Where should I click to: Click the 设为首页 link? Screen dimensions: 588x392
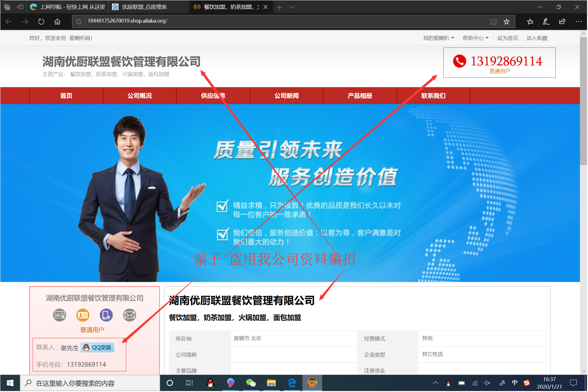507,38
